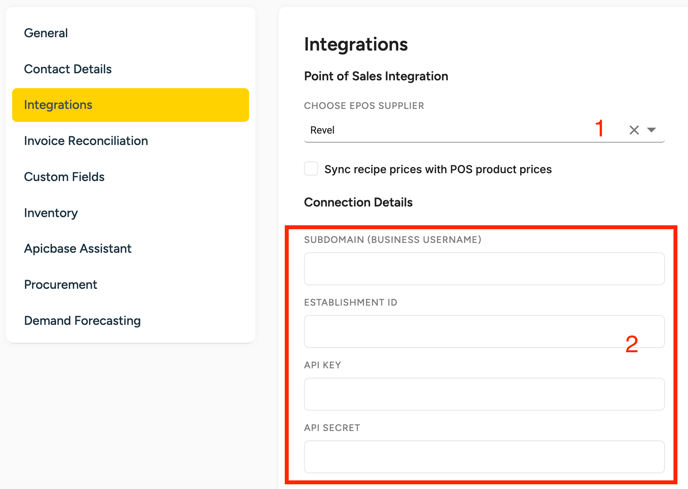The image size is (688, 489).
Task: Go to Contact Details in the sidebar
Action: tap(68, 69)
